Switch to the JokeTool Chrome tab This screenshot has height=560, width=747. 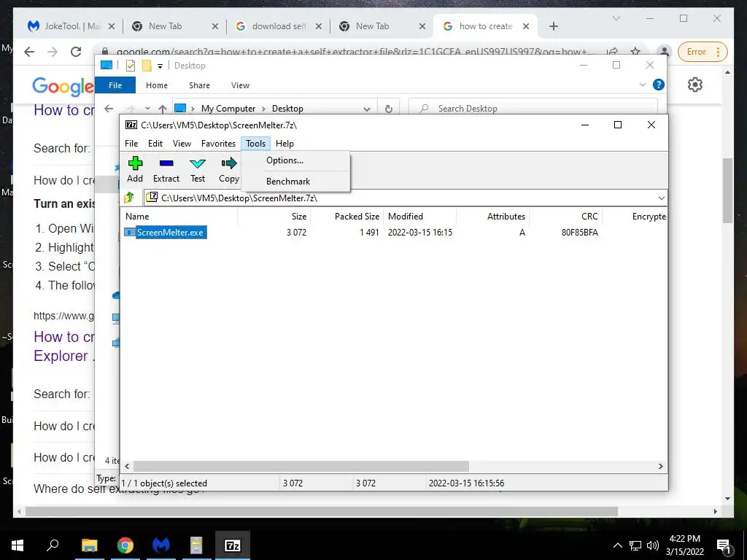point(71,26)
